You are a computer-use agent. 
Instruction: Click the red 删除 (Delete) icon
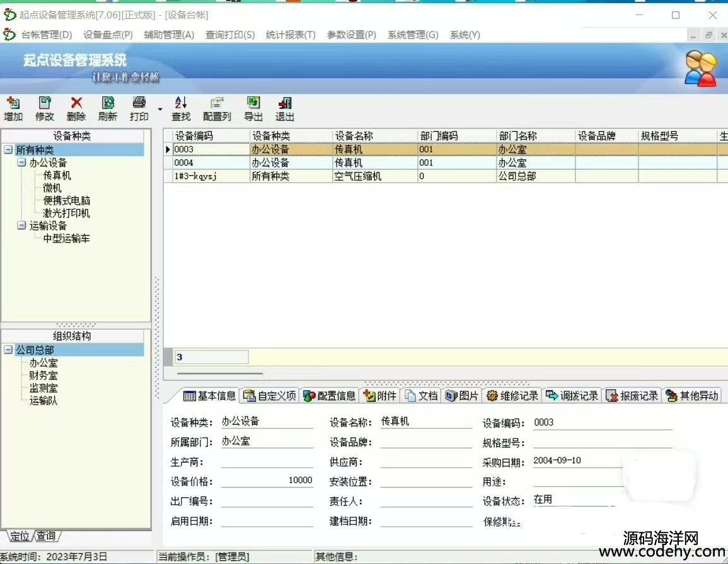pyautogui.click(x=76, y=103)
